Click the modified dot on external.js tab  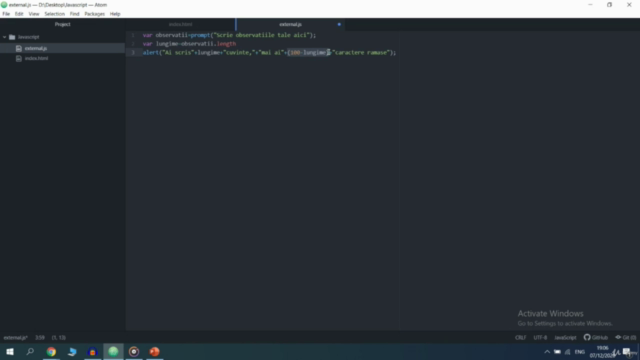(339, 24)
